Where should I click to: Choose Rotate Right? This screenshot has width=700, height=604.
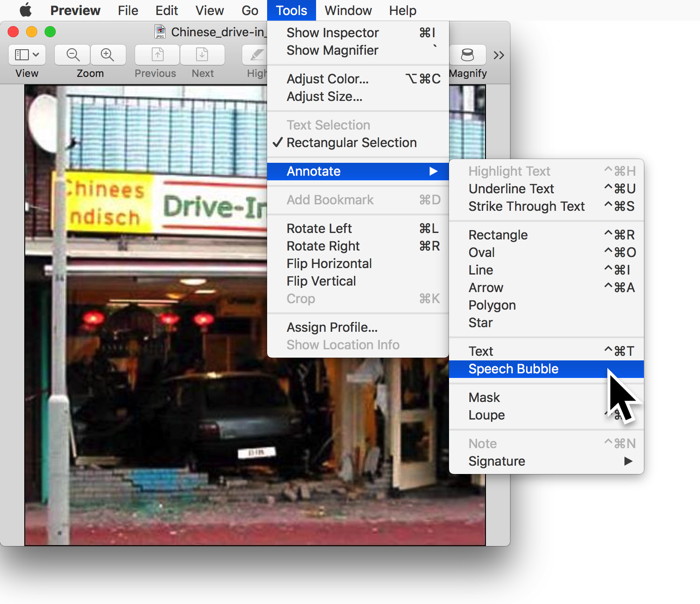pyautogui.click(x=358, y=246)
